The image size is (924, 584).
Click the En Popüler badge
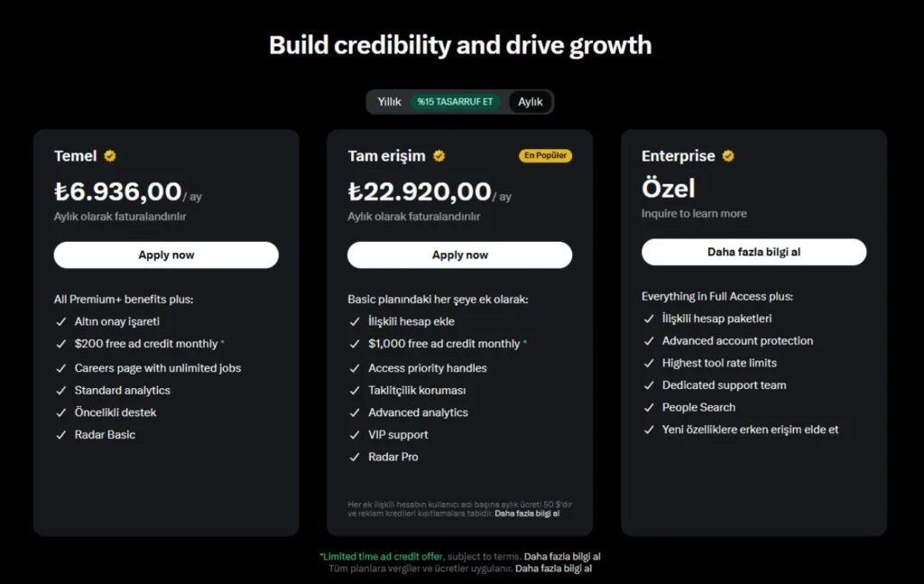pyautogui.click(x=545, y=155)
